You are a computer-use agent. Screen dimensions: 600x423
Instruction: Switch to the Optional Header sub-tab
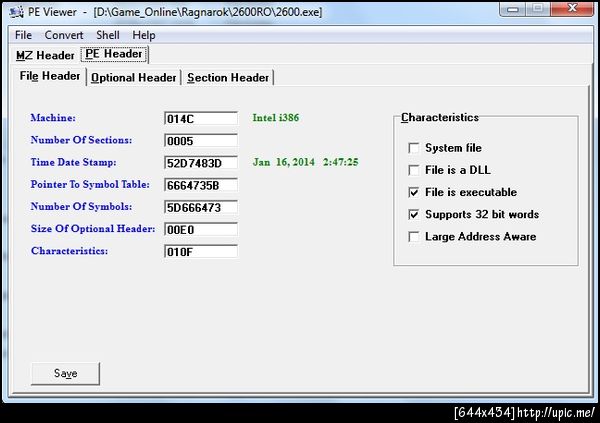tap(134, 78)
